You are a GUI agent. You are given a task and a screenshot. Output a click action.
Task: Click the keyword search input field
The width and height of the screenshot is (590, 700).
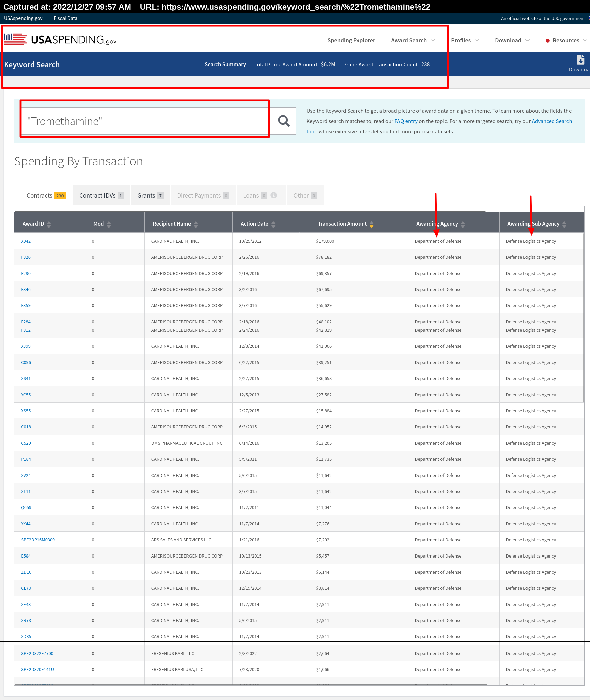145,121
